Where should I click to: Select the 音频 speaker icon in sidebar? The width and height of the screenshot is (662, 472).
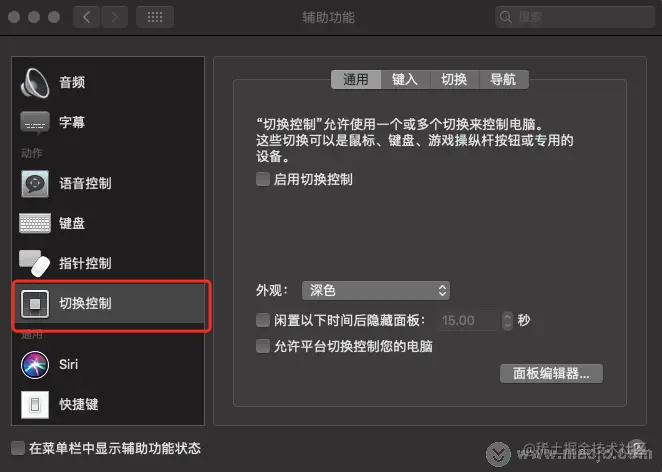pos(35,82)
